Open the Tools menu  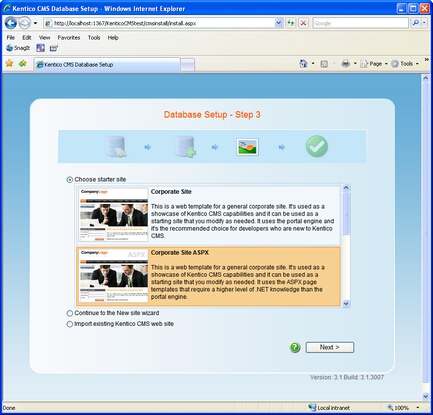[94, 38]
